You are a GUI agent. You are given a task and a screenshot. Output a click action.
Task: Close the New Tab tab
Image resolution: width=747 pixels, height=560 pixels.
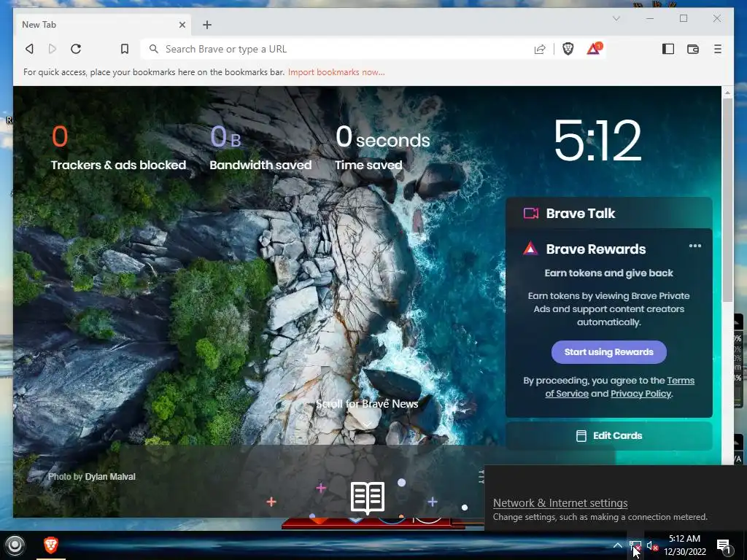coord(182,25)
